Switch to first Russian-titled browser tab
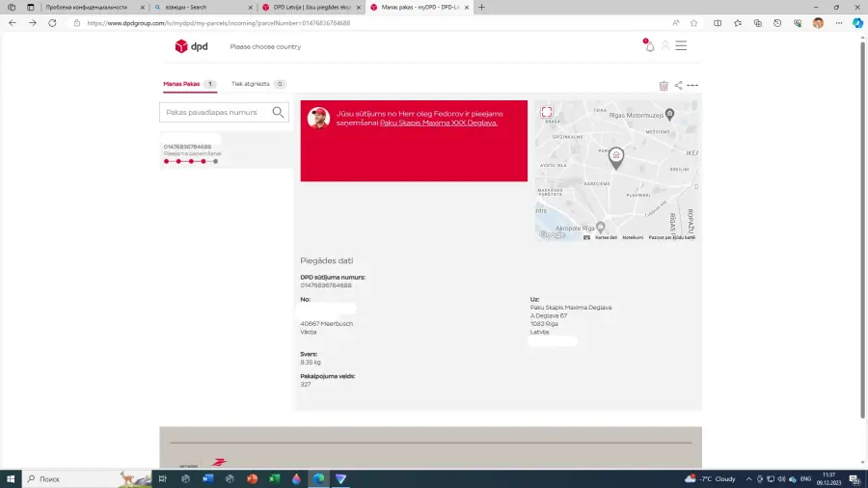Screen dimensions: 868x488 (93, 7)
